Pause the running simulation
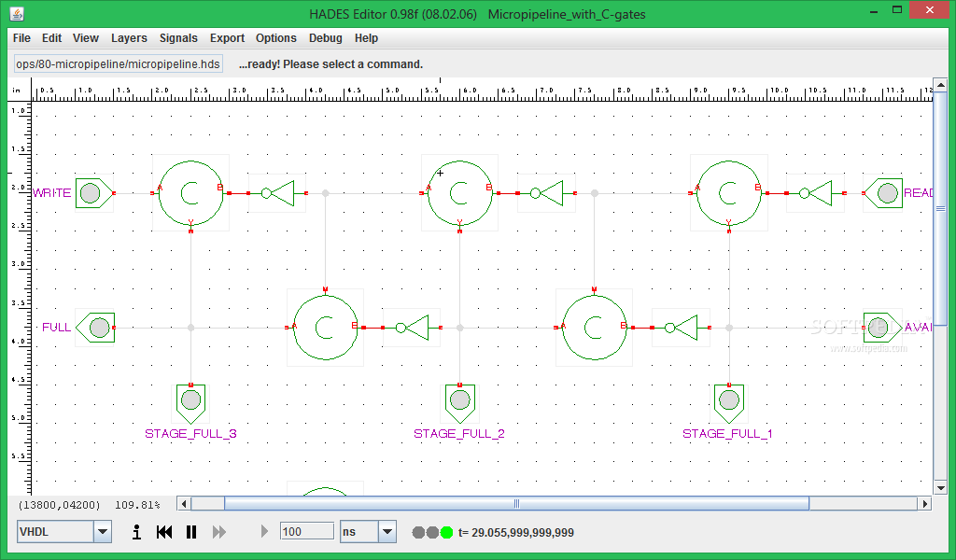Image resolution: width=956 pixels, height=560 pixels. click(191, 532)
